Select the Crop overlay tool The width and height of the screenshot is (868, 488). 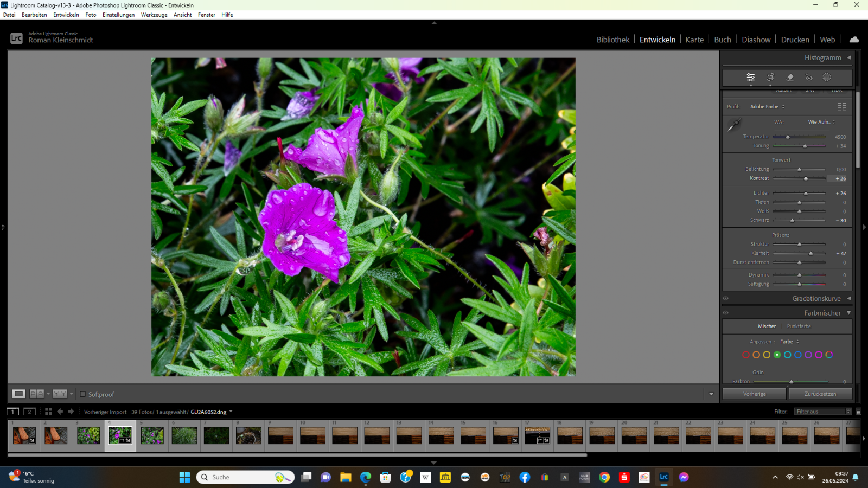pyautogui.click(x=770, y=78)
